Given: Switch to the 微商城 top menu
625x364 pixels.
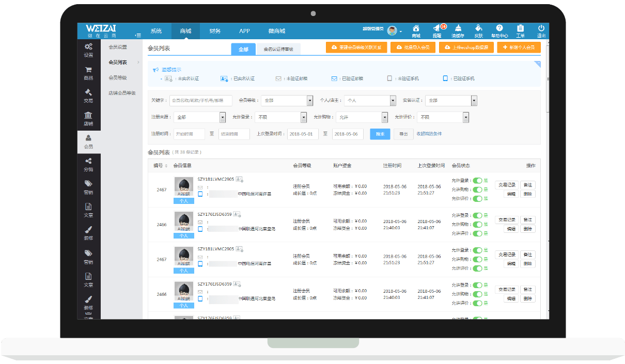Looking at the screenshot, I should pos(277,31).
